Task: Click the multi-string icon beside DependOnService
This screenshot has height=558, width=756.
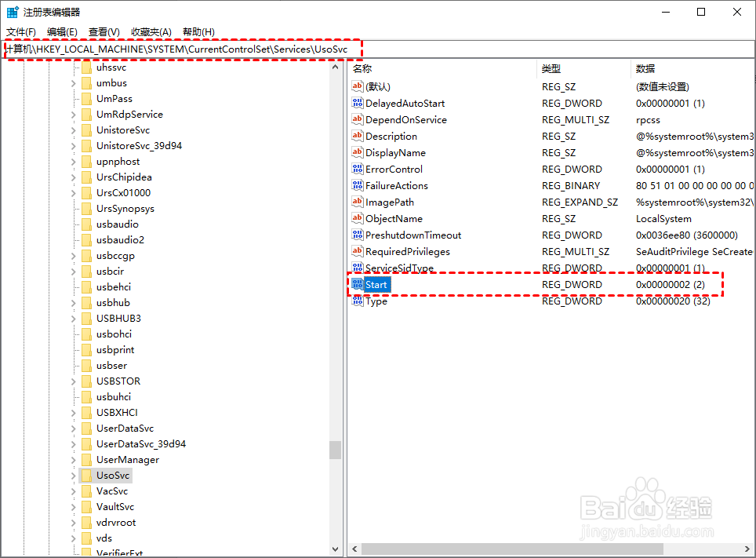Action: (358, 119)
